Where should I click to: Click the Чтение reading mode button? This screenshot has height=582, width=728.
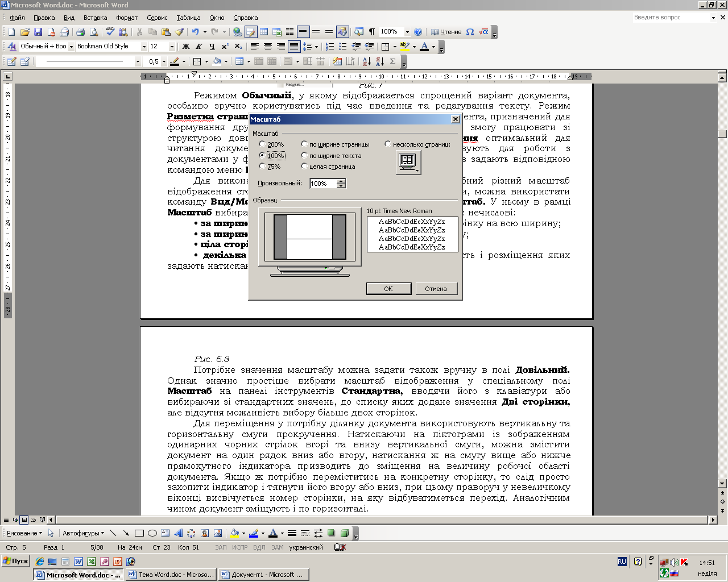(446, 32)
